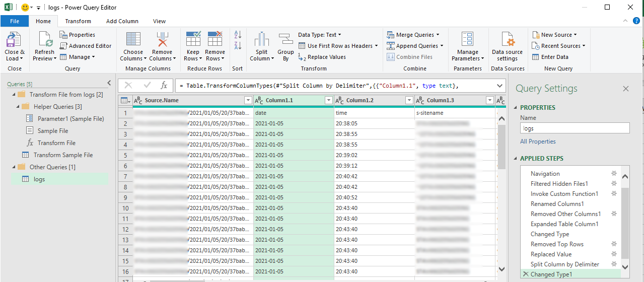Open the Merge Queries dropdown
The height and width of the screenshot is (282, 644).
click(x=413, y=35)
